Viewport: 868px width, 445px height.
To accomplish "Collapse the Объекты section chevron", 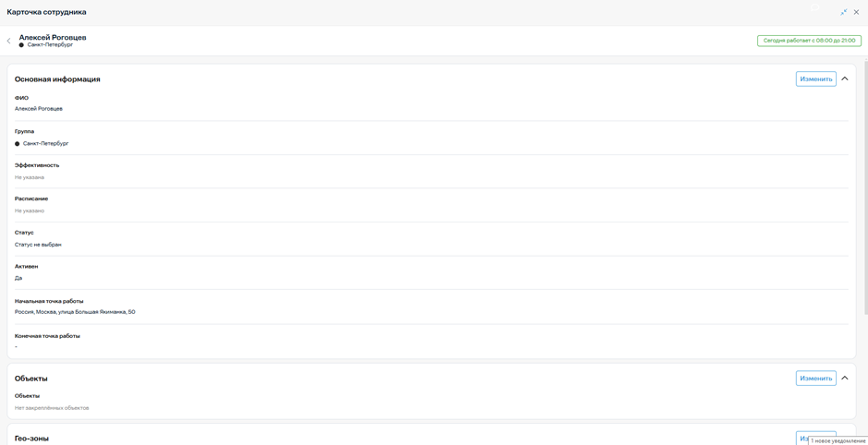I will 845,378.
